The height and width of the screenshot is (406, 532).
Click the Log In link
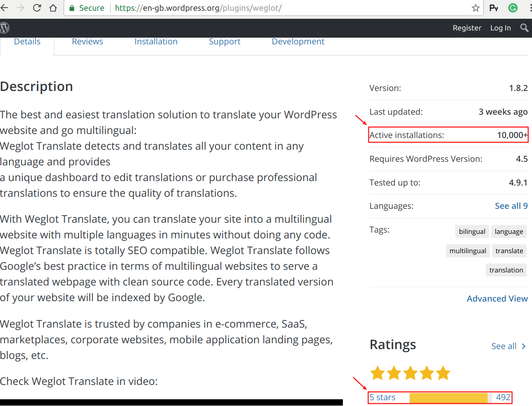[x=500, y=28]
